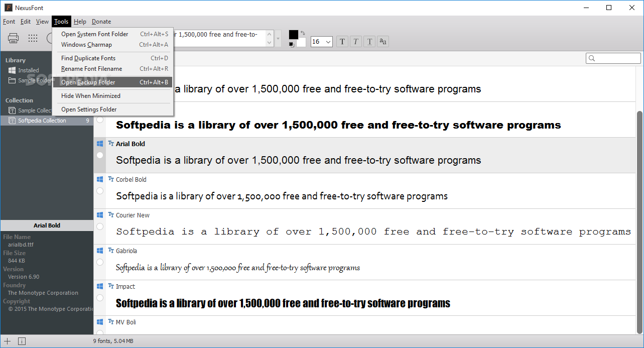Click the TrueType icon next to Arial Bold

coord(111,144)
